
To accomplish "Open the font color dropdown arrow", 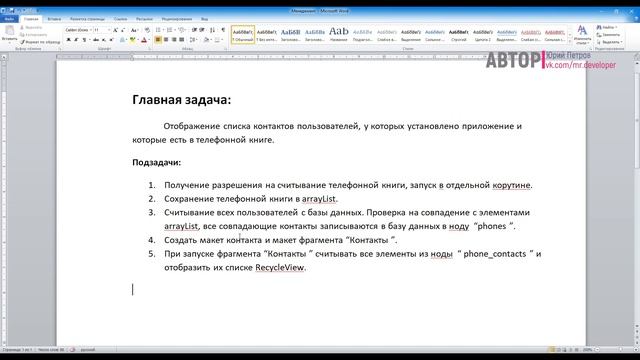I will tap(148, 40).
